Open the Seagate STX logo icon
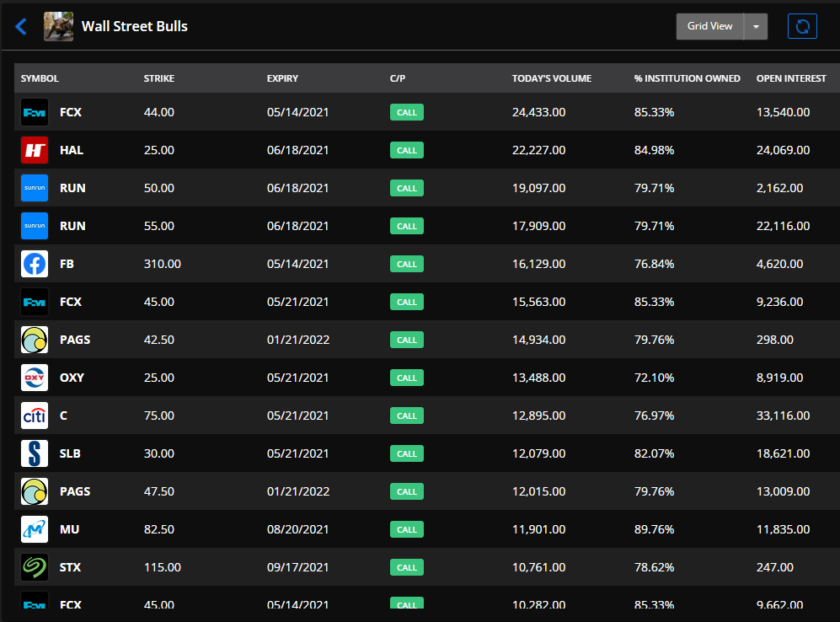 [35, 567]
